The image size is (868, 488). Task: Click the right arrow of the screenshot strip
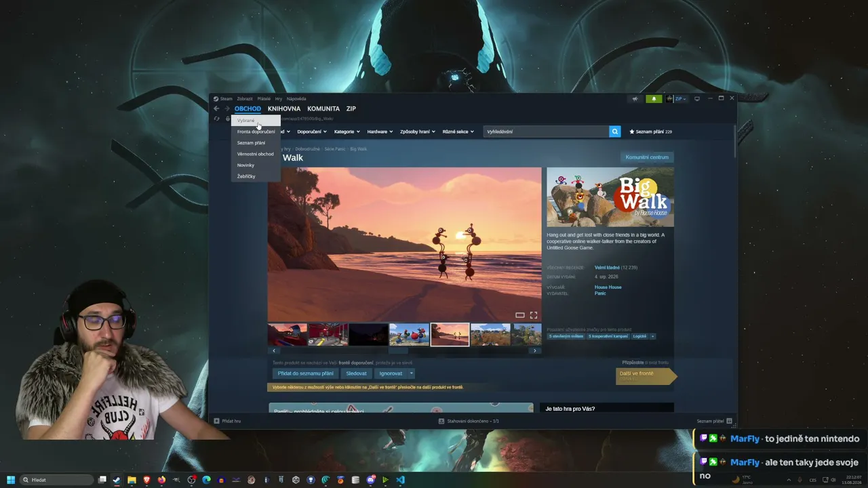(534, 350)
